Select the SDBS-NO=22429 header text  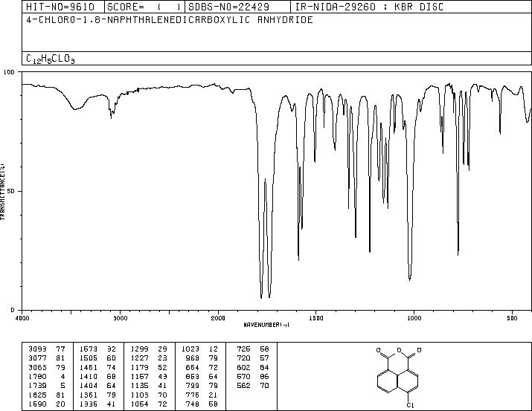point(228,7)
